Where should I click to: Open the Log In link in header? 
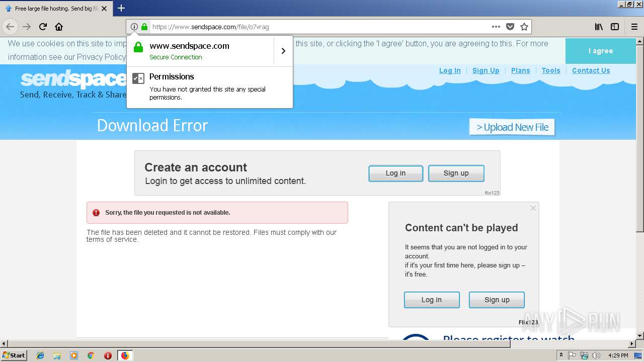[x=450, y=70]
